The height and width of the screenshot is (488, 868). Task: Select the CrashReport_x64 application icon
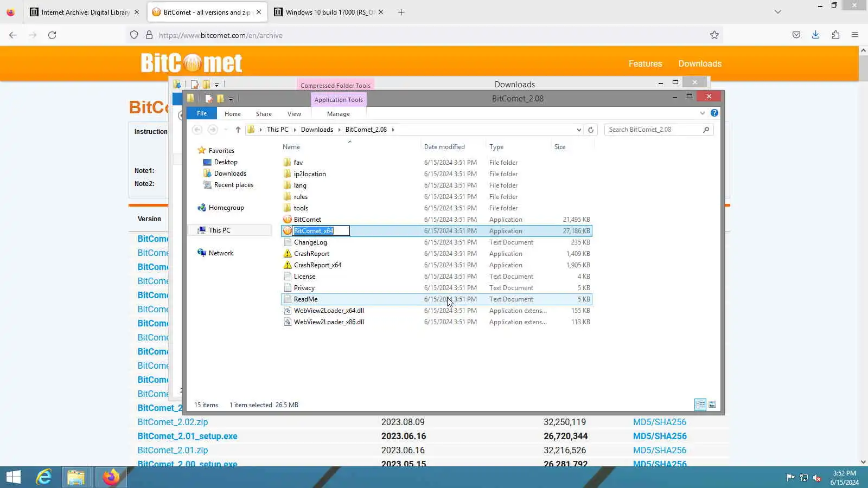[288, 265]
